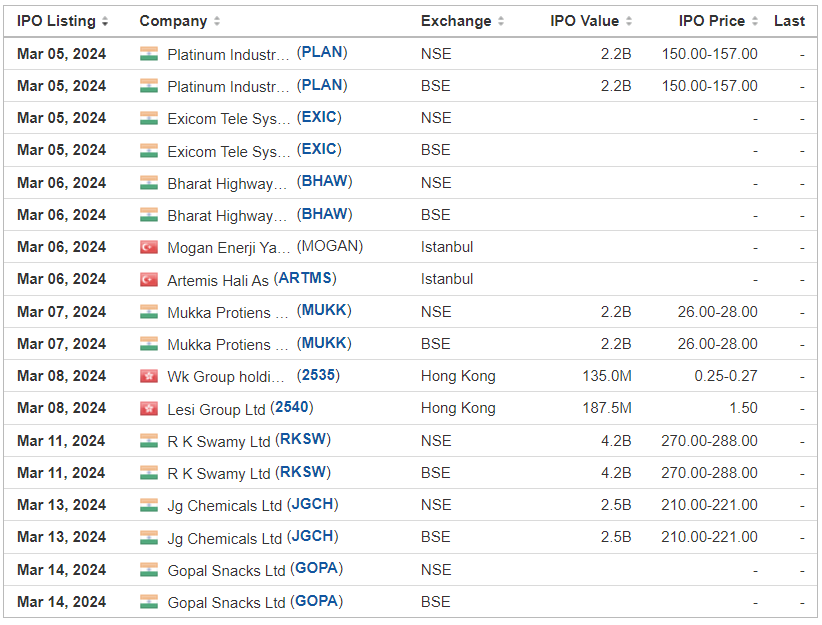Screen dimensions: 822x625
Task: Open RKSW ticker link in BSE row
Action: coord(303,472)
